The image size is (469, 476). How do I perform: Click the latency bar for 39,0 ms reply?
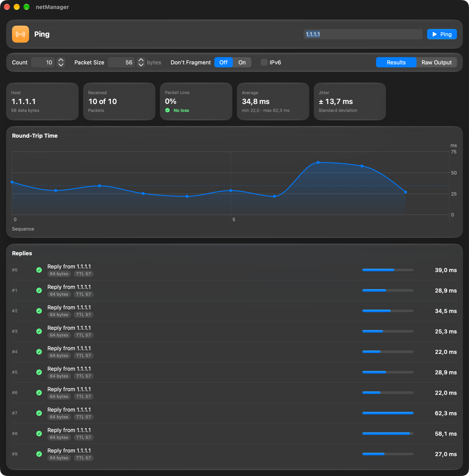click(388, 270)
